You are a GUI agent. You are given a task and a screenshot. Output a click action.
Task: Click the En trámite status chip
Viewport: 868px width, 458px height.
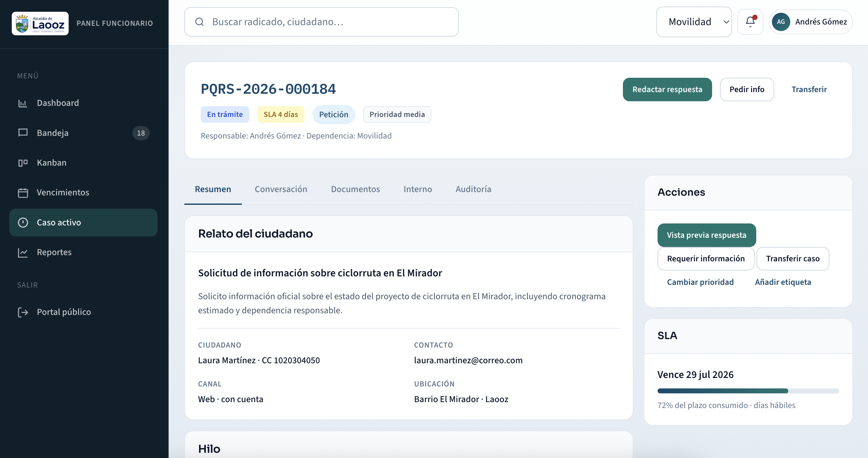[225, 114]
